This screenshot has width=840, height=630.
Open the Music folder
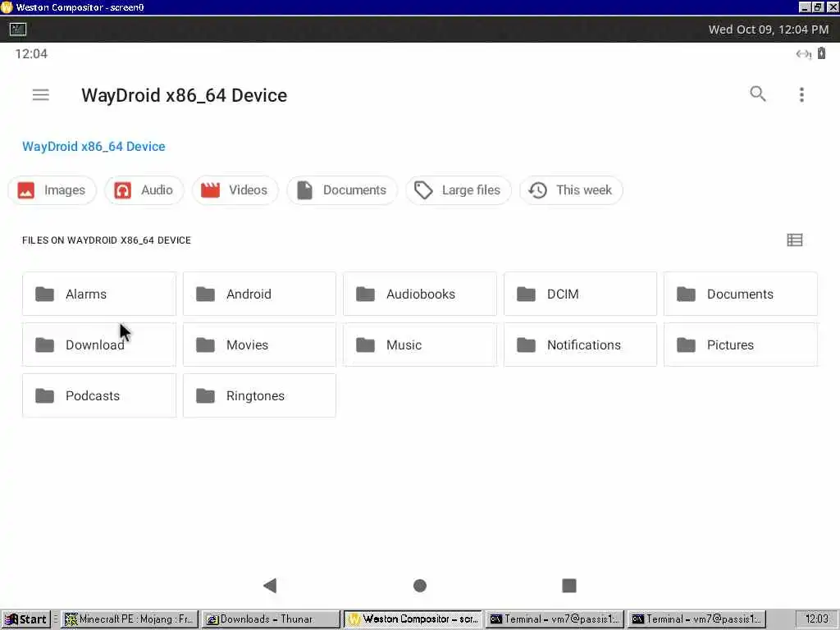coord(420,345)
